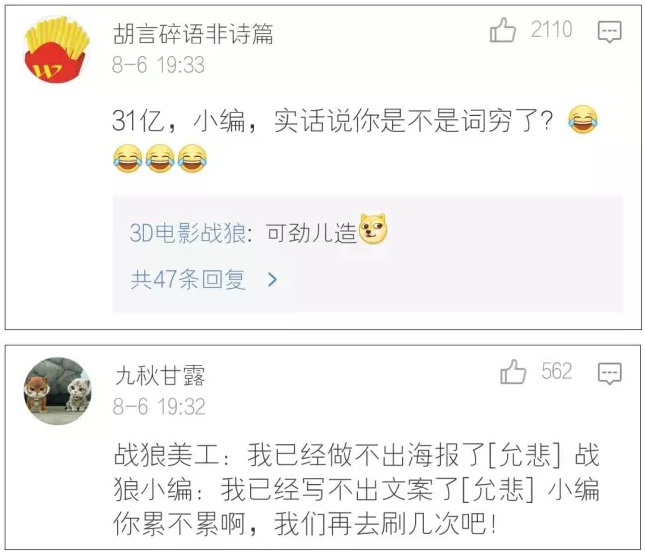This screenshot has width=645, height=554.
Task: Like the comment by 胡言碎语非诗篇
Action: click(502, 30)
